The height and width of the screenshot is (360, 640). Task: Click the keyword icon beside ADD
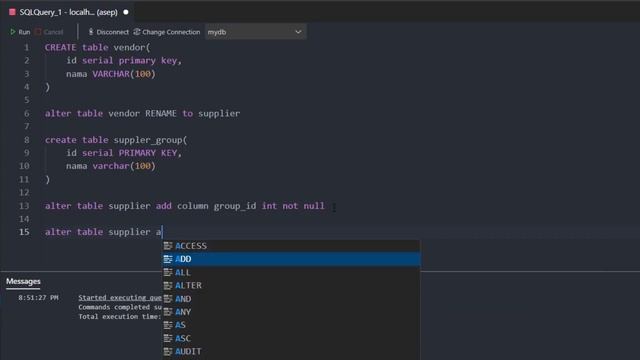168,259
